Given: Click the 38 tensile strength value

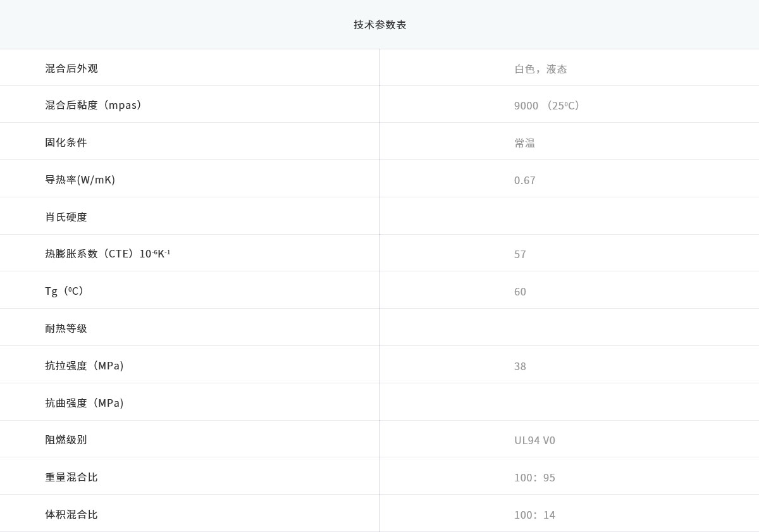Looking at the screenshot, I should tap(520, 366).
